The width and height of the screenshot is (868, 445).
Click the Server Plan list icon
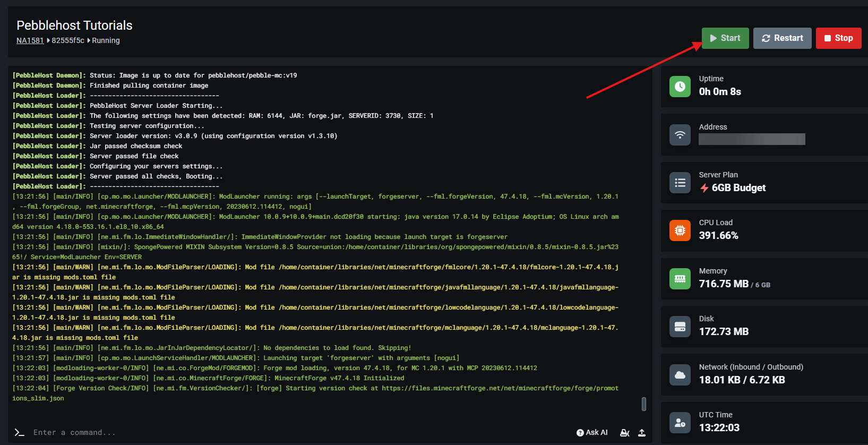tap(680, 183)
